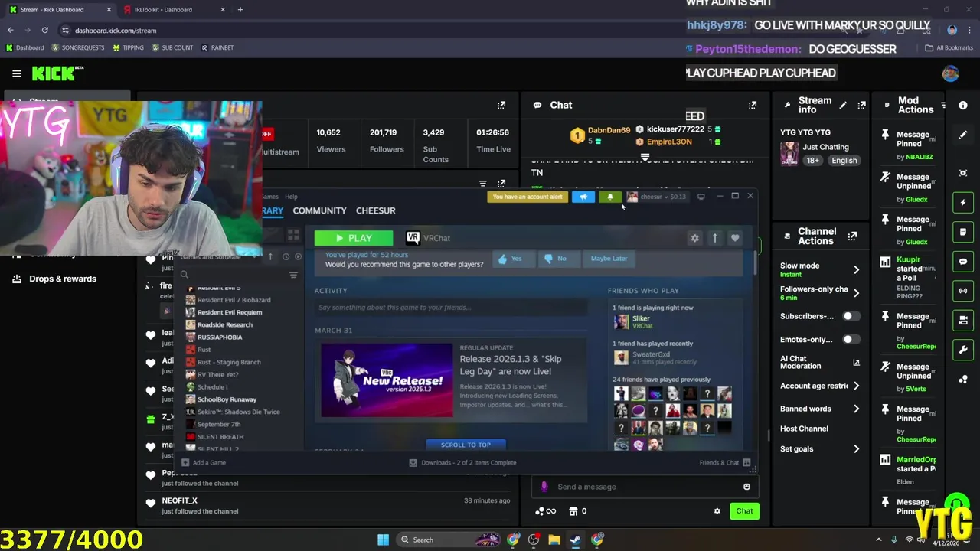
Task: Open Steam Help menu
Action: pos(291,197)
